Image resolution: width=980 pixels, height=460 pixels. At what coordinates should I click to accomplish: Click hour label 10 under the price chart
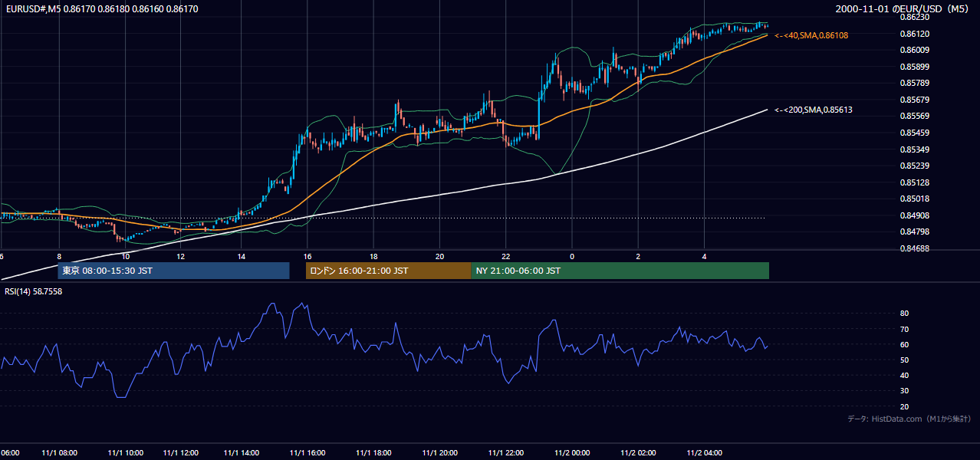[x=125, y=256]
